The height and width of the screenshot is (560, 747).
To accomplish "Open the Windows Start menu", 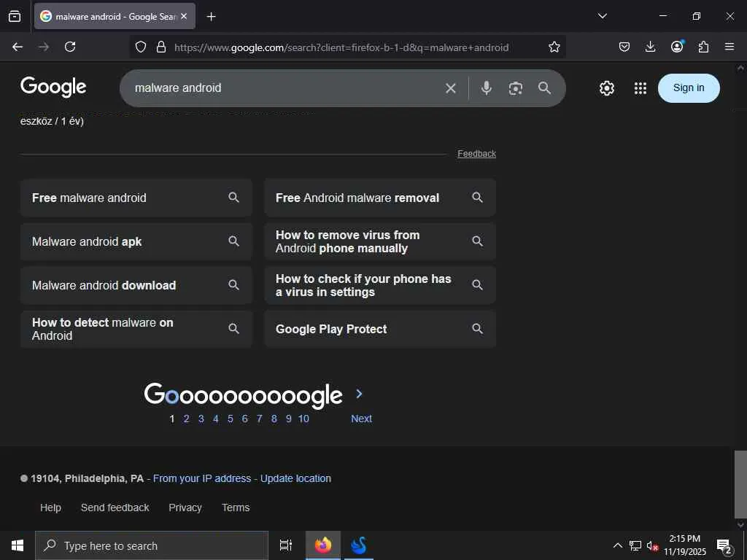I will pos(18,545).
